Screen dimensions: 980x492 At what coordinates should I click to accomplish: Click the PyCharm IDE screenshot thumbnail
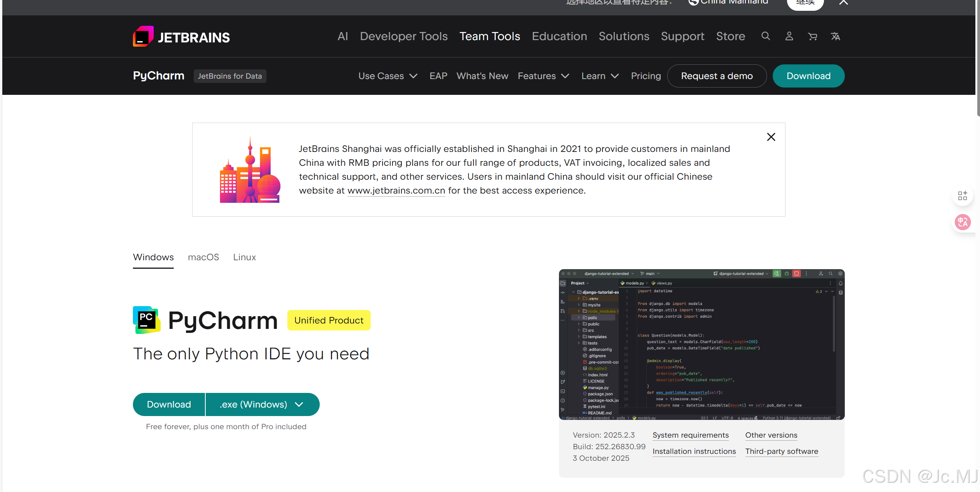click(701, 344)
